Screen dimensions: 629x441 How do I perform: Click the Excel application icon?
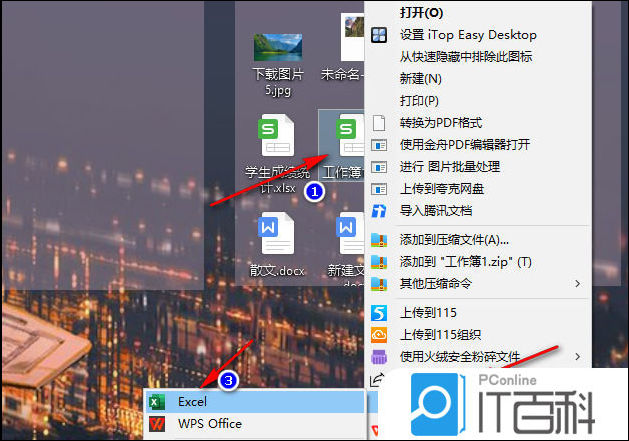pos(157,402)
